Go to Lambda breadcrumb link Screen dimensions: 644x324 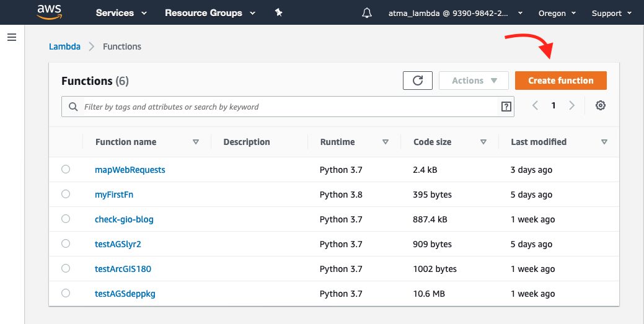tap(64, 46)
